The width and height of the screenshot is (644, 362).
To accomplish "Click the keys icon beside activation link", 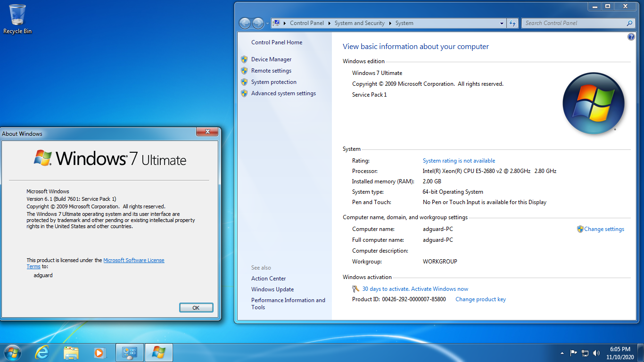I will pyautogui.click(x=356, y=289).
